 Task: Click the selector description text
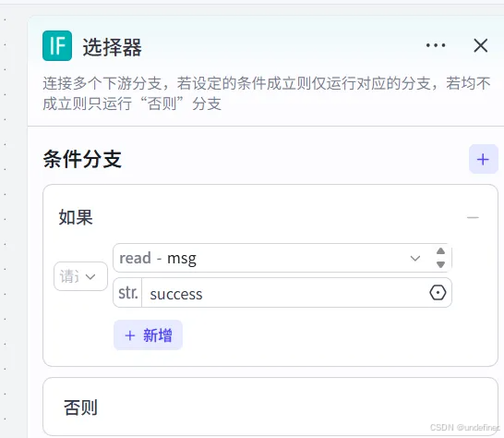coord(267,93)
